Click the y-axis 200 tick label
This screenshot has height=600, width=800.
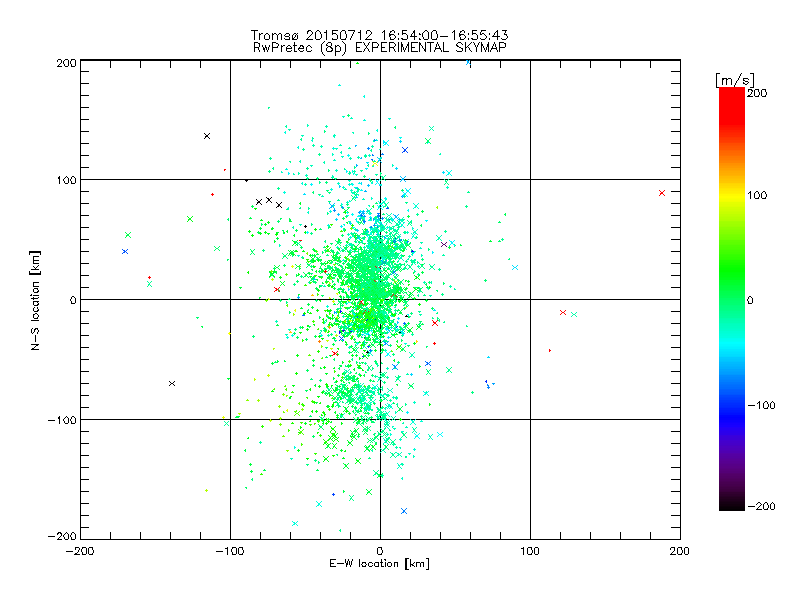[66, 63]
